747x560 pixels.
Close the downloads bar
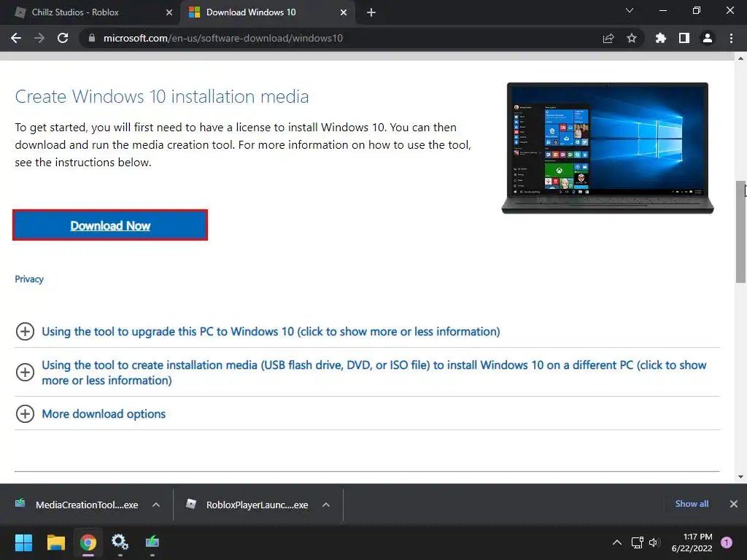734,504
